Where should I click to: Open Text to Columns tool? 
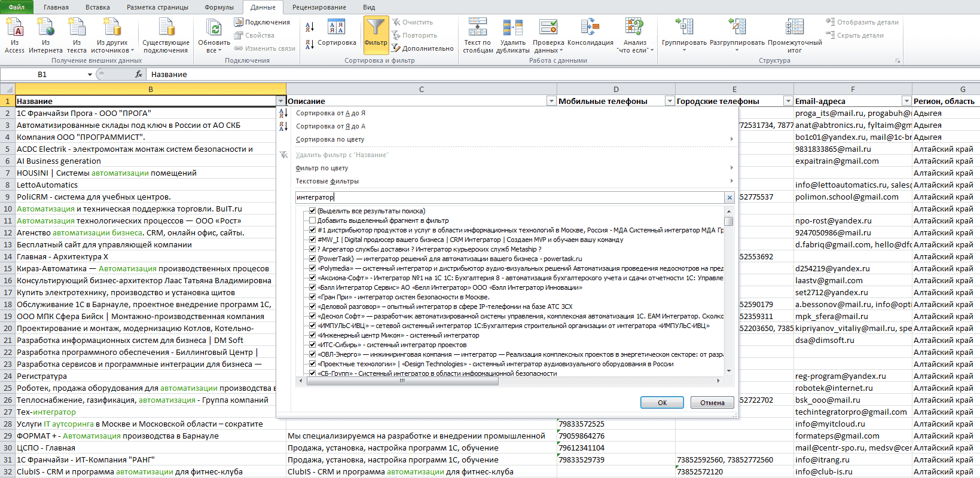478,36
